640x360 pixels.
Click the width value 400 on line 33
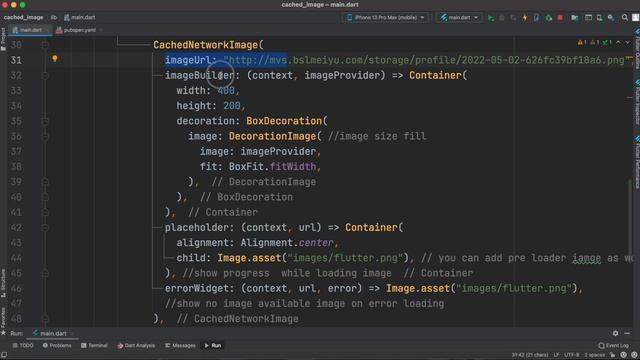tap(226, 91)
